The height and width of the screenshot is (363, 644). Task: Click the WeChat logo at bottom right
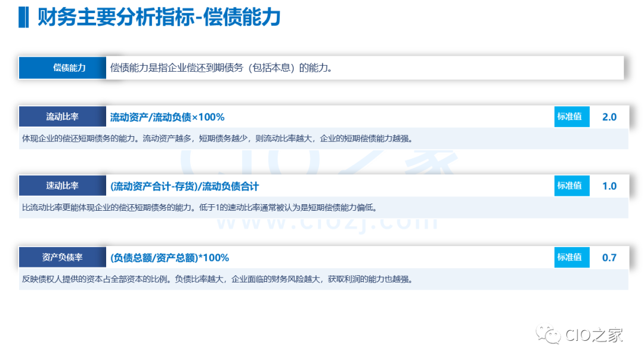click(548, 335)
